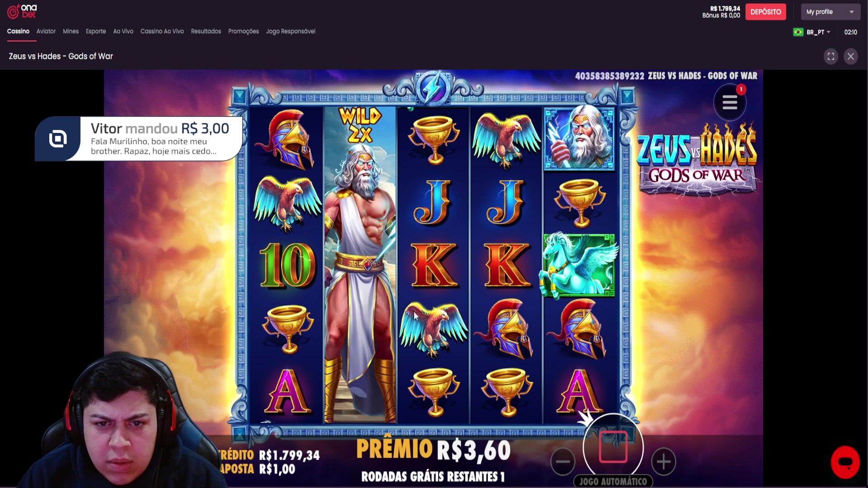Open the BR_PT language selector
868x488 pixels.
[x=818, y=32]
